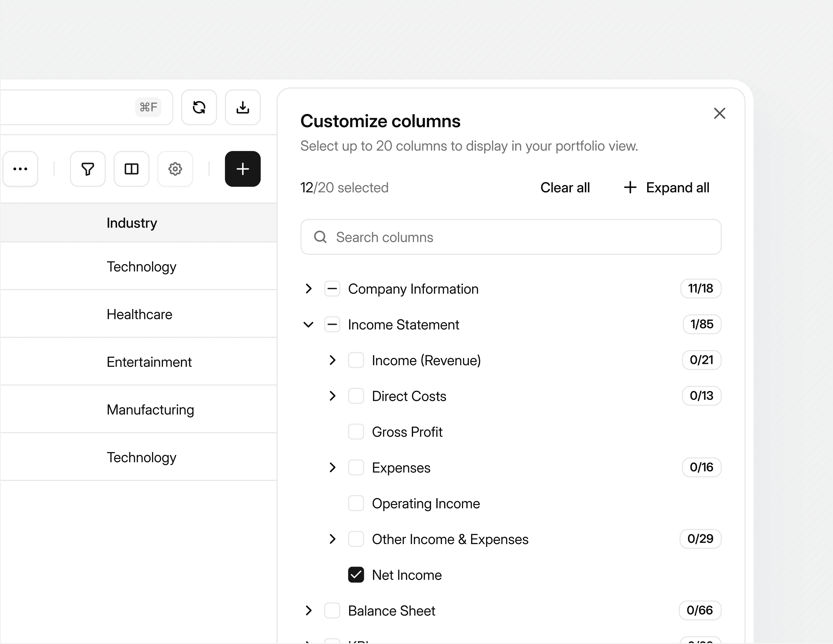Close the Customize columns panel
Image resolution: width=833 pixels, height=644 pixels.
click(x=719, y=113)
